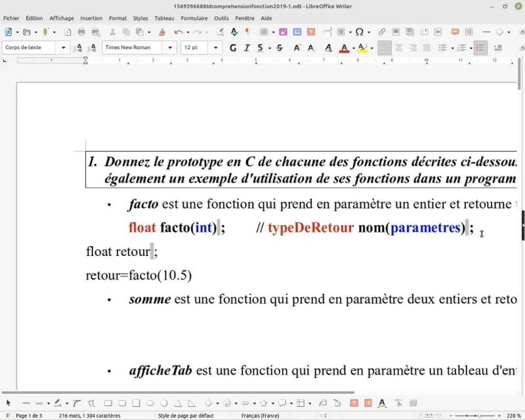Open the paragraph style dropdown Corps de texte
The height and width of the screenshot is (420, 525).
(x=62, y=47)
